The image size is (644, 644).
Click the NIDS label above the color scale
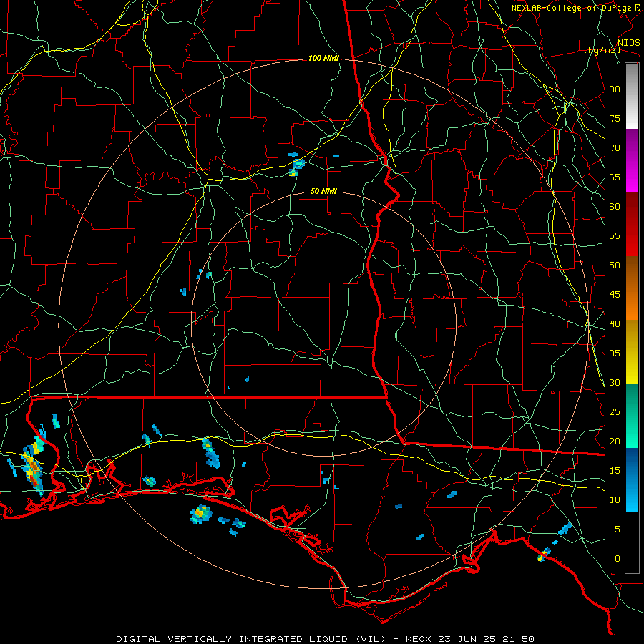628,43
